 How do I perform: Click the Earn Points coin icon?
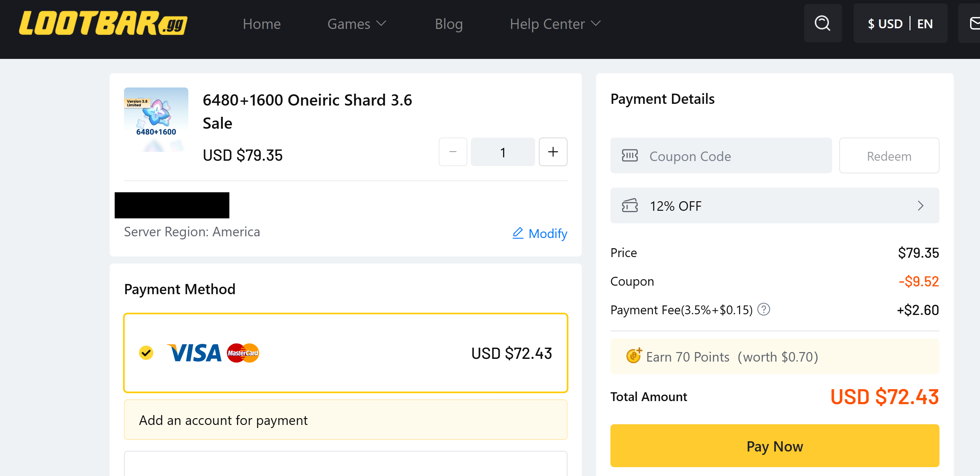pos(634,356)
